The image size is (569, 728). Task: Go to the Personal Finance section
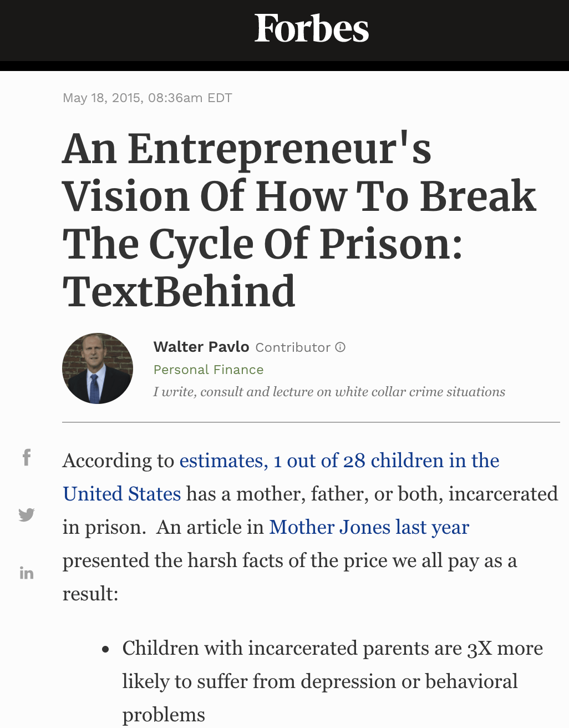click(x=209, y=370)
